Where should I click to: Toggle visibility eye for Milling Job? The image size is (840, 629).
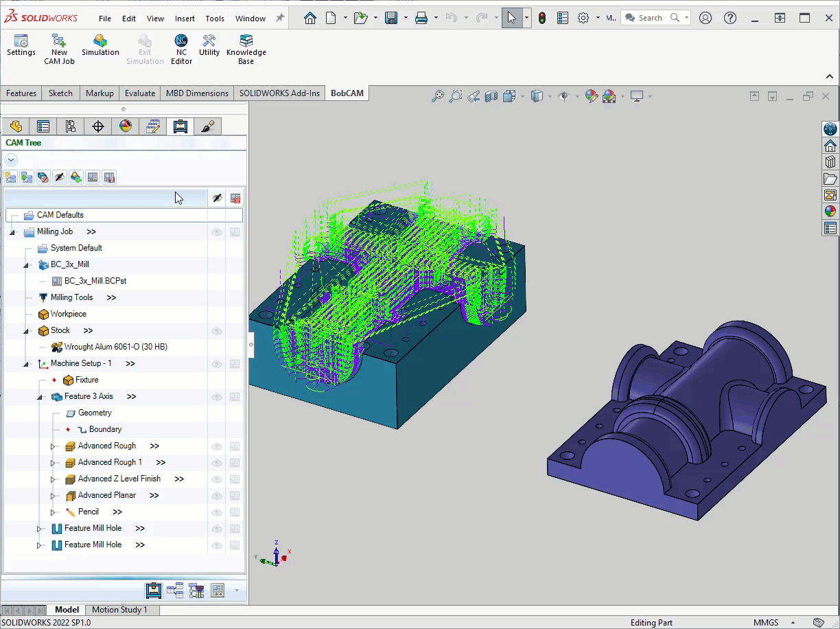point(217,232)
